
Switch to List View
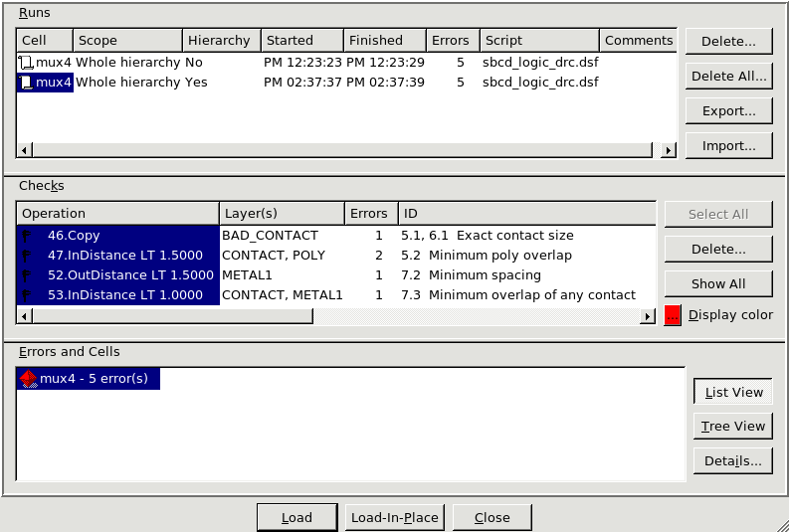point(733,392)
